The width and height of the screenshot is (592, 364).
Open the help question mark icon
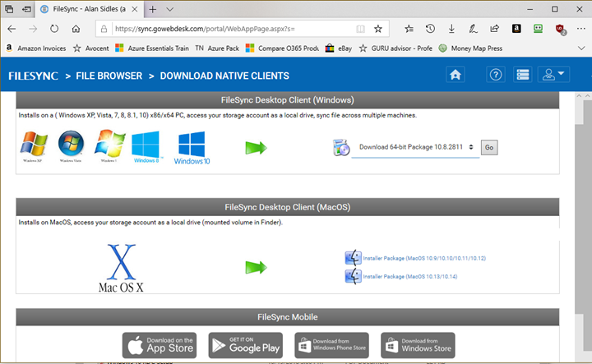[496, 75]
